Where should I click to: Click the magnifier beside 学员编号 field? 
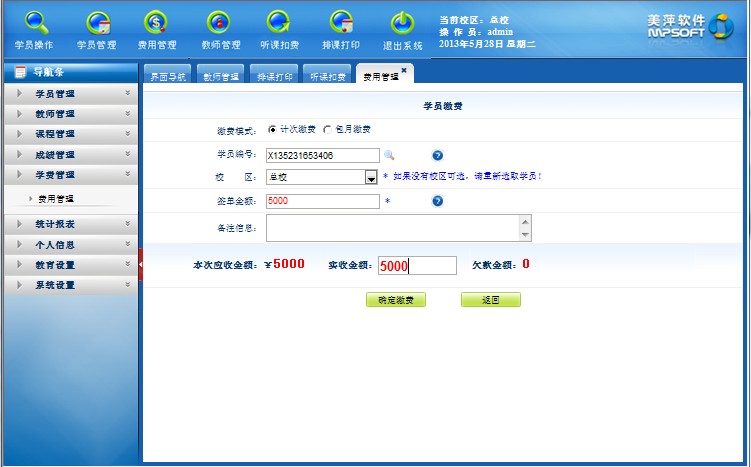[390, 155]
